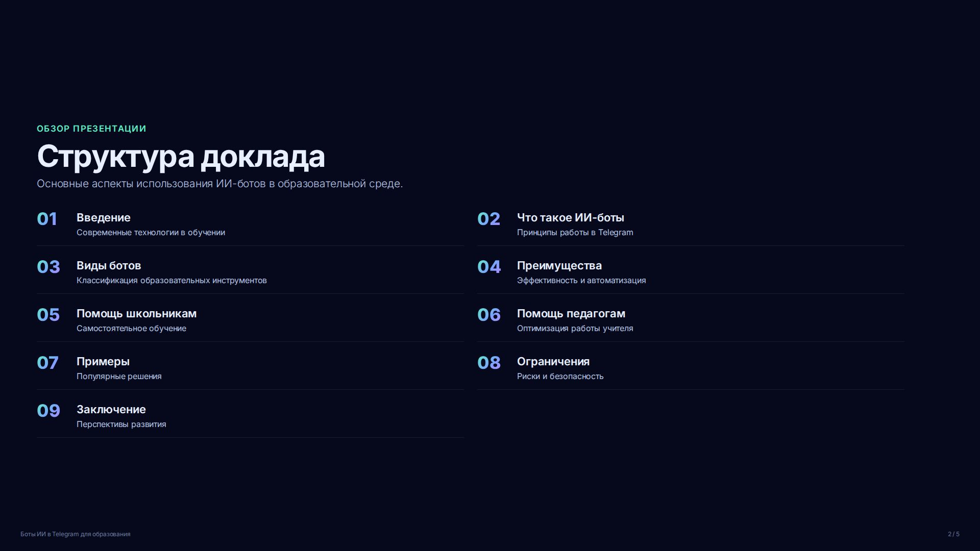
Task: Click 'Риски и безопасность' description
Action: click(560, 377)
